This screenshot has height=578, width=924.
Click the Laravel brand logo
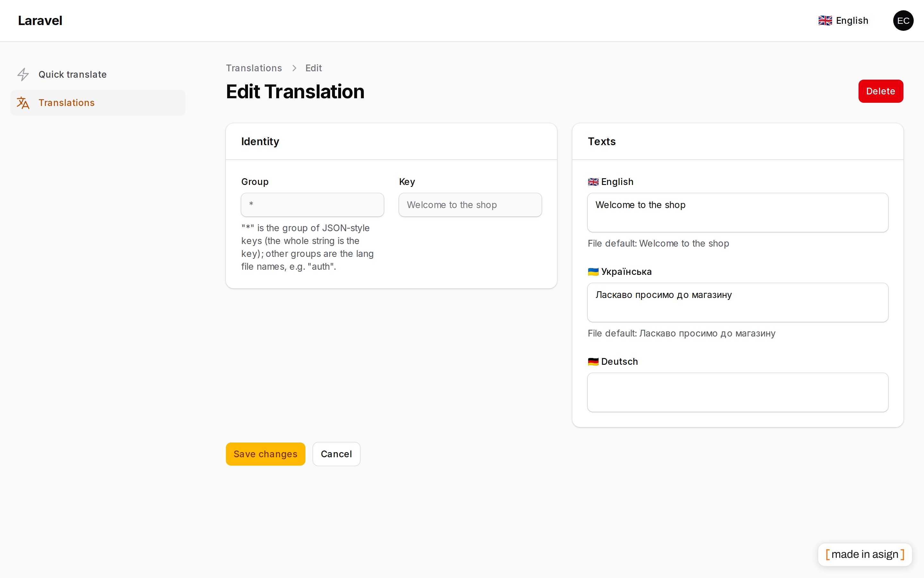[40, 21]
